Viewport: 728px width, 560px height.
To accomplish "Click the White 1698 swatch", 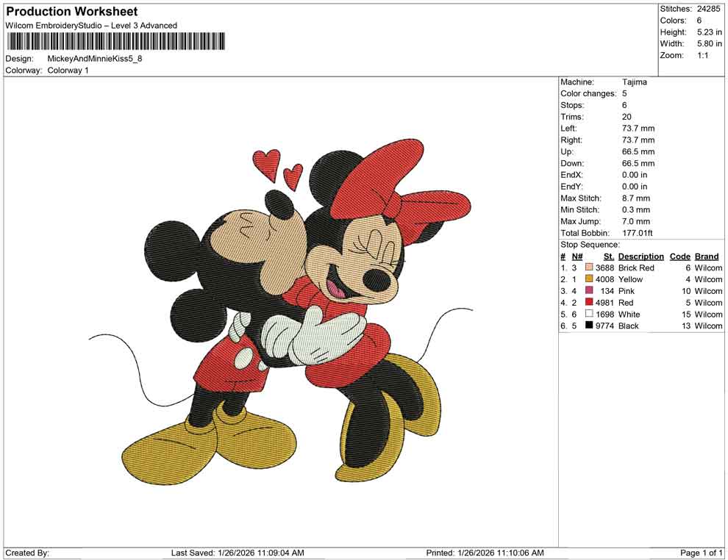I will [x=588, y=315].
